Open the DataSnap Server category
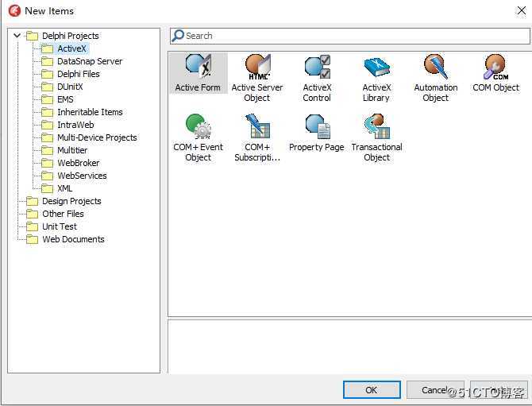 90,61
